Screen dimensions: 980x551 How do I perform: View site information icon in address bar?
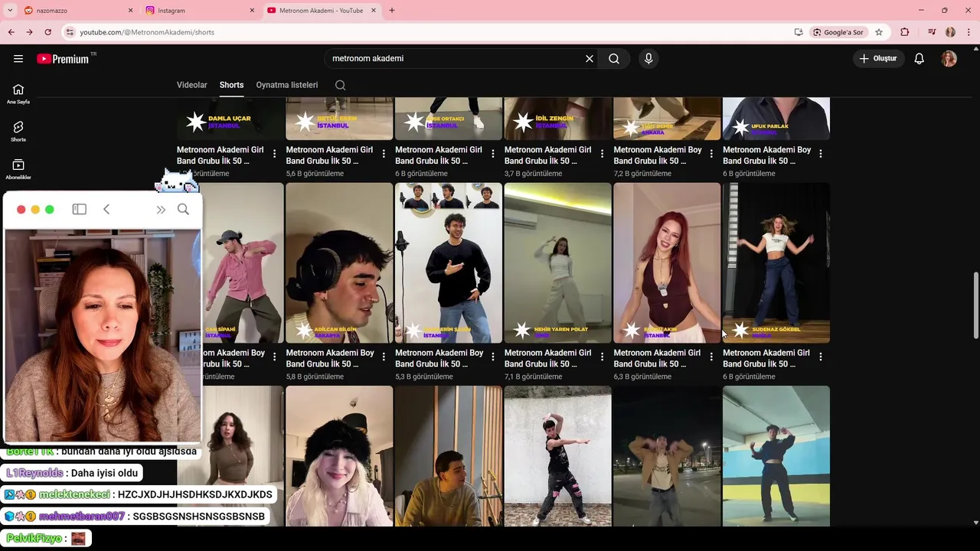pos(70,32)
